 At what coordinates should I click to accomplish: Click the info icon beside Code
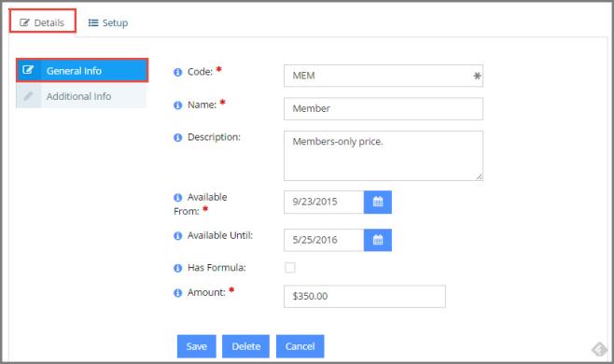click(178, 72)
